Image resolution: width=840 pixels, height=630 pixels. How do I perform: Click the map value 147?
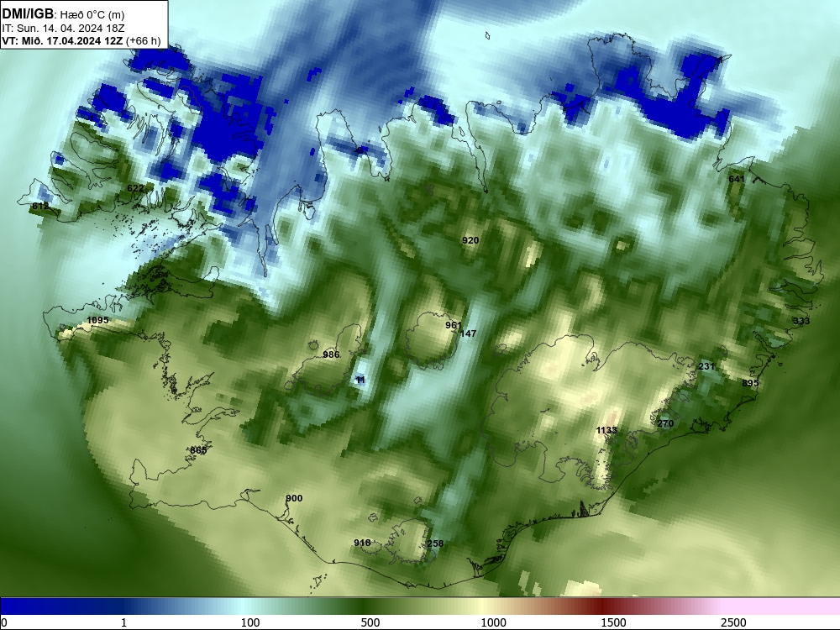[x=468, y=333]
